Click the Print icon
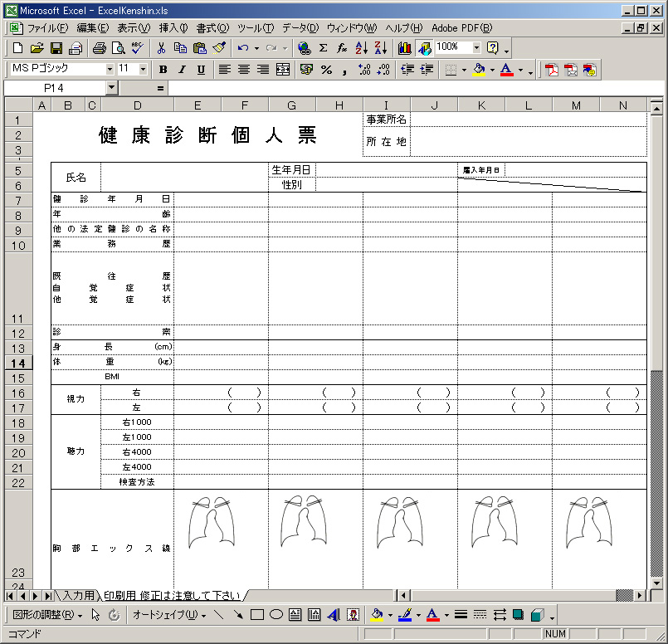Screen dimensions: 668x644 tap(100, 48)
